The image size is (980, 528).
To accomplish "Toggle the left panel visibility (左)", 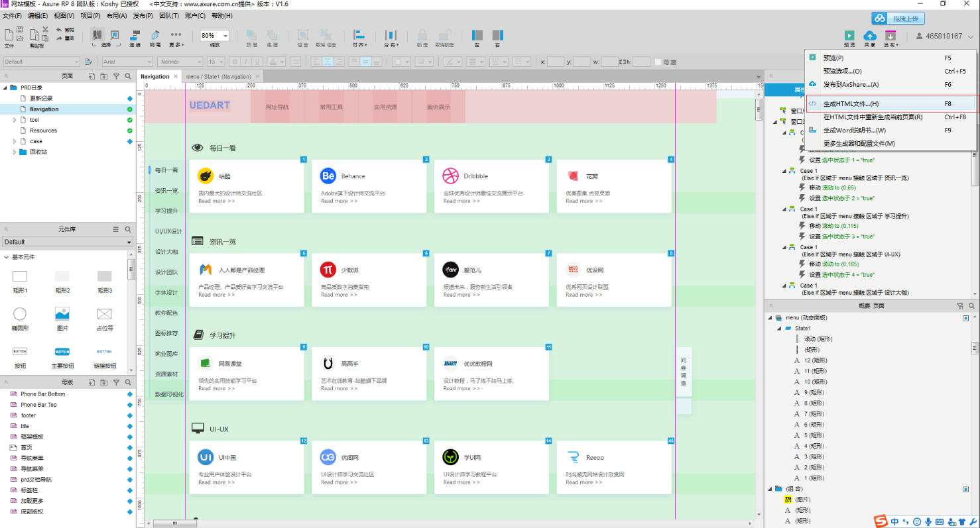I will (x=477, y=36).
